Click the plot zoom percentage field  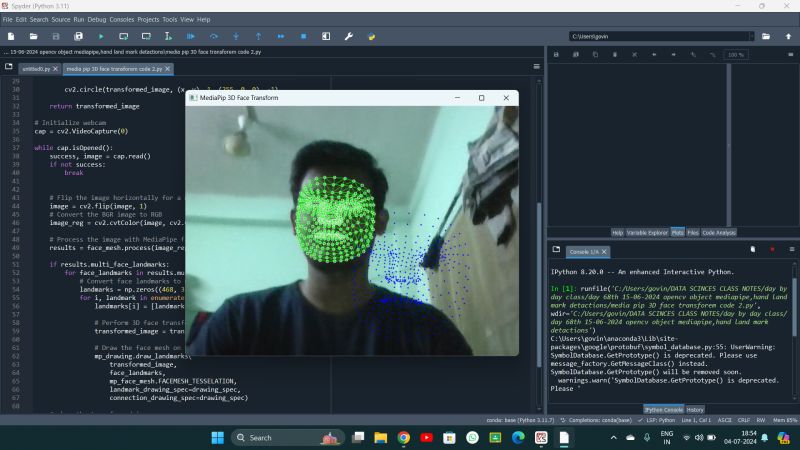pyautogui.click(x=735, y=54)
